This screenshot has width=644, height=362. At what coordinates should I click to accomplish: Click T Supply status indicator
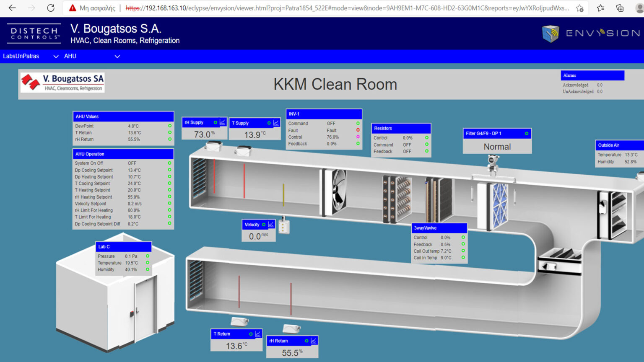coord(269,123)
